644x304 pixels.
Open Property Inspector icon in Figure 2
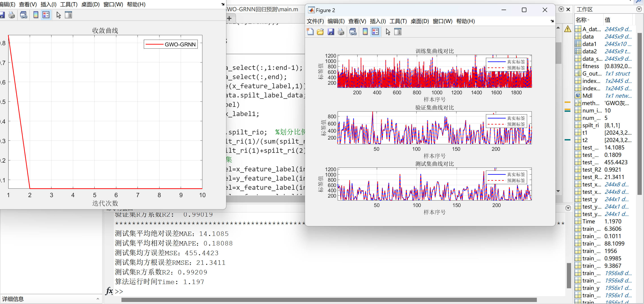(x=398, y=32)
